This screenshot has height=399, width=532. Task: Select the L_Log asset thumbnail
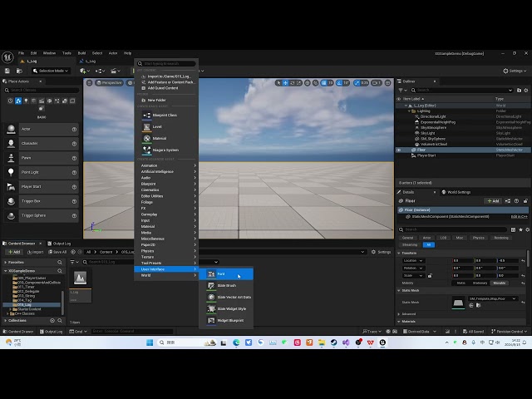pos(80,286)
